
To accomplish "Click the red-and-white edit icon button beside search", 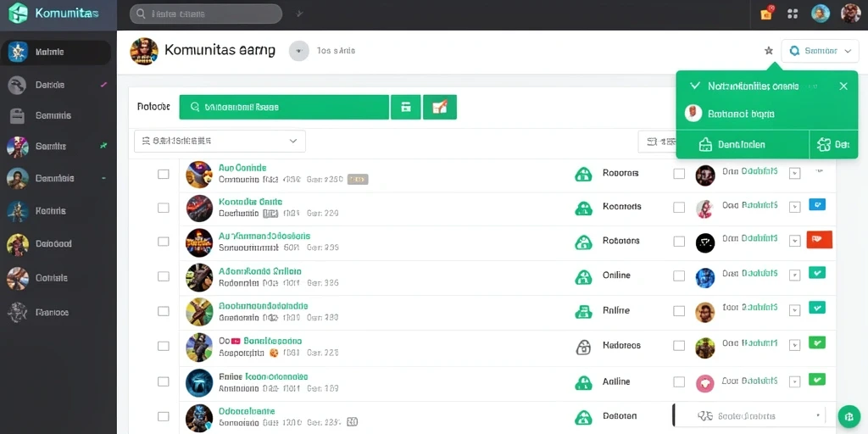I will click(x=440, y=108).
